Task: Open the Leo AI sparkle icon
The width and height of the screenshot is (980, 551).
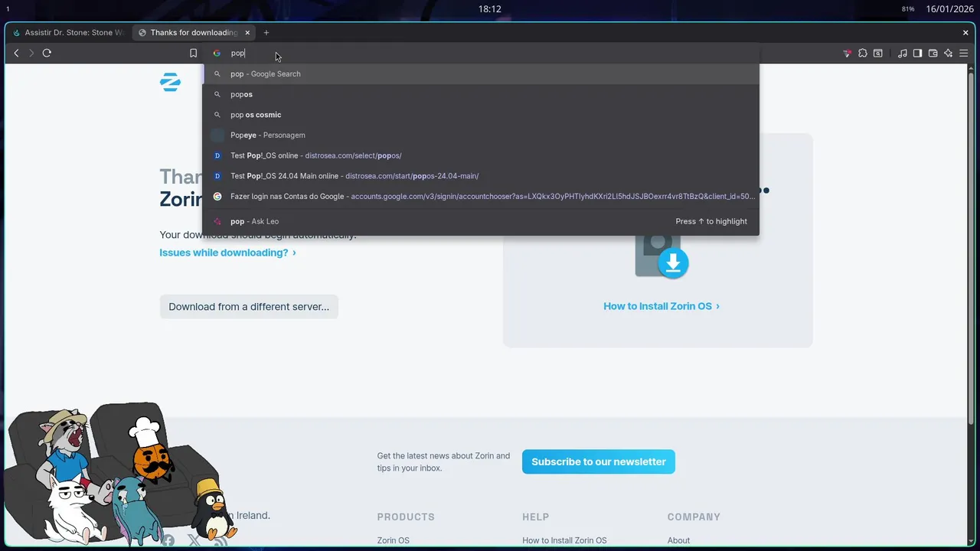Action: (948, 53)
